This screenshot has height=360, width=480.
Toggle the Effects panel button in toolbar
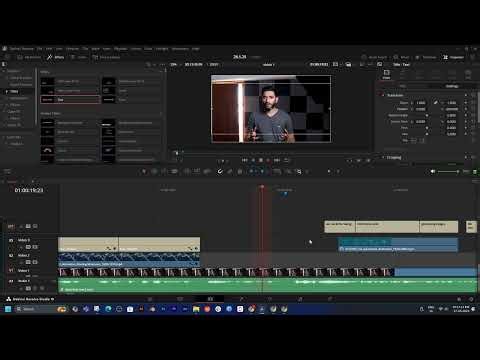coord(56,57)
